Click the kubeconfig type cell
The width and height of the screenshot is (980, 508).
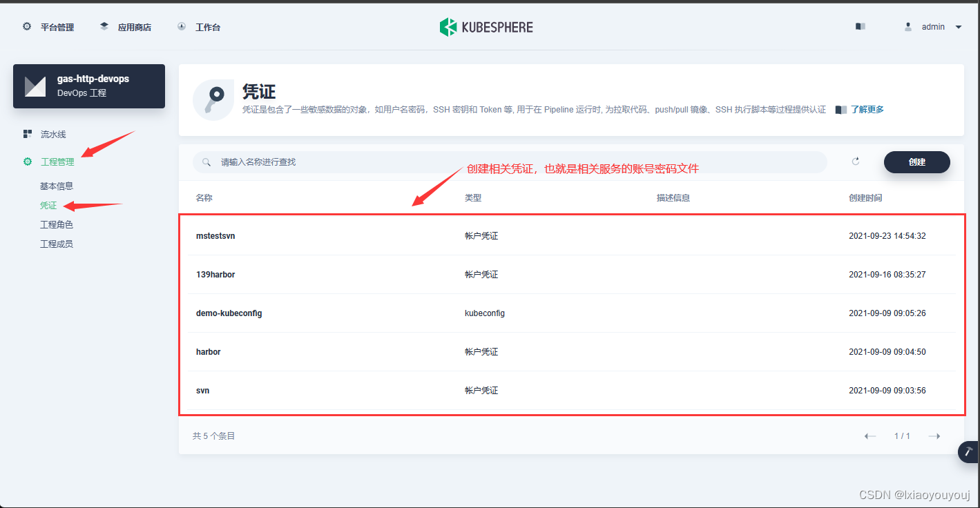485,313
